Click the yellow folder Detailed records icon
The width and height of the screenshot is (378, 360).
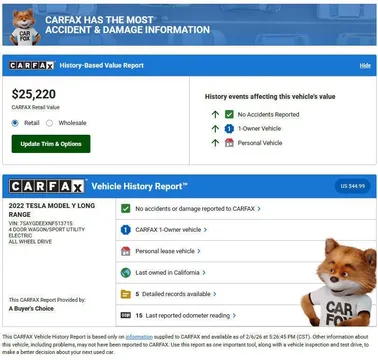coord(126,294)
